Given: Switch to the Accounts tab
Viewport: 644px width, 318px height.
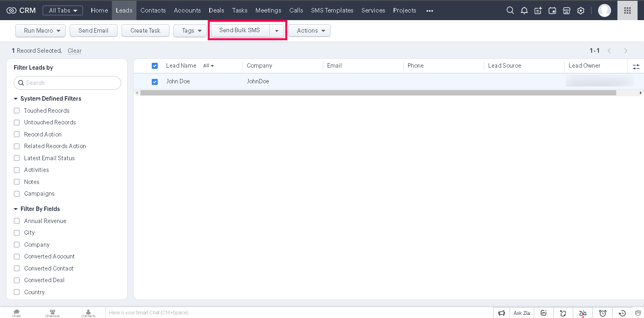Looking at the screenshot, I should pyautogui.click(x=187, y=10).
